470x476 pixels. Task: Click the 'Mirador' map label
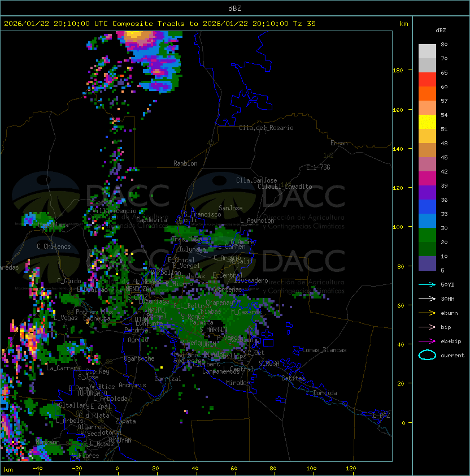[238, 383]
